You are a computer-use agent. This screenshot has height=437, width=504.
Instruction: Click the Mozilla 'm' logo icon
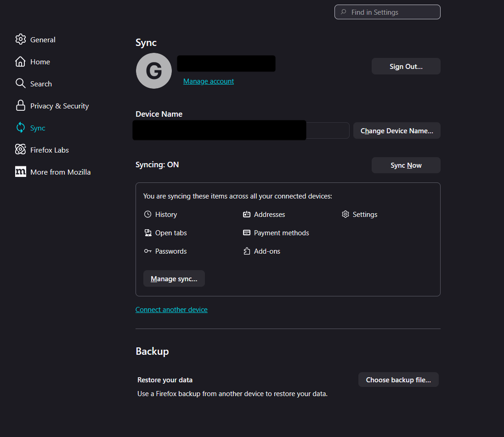pos(20,172)
